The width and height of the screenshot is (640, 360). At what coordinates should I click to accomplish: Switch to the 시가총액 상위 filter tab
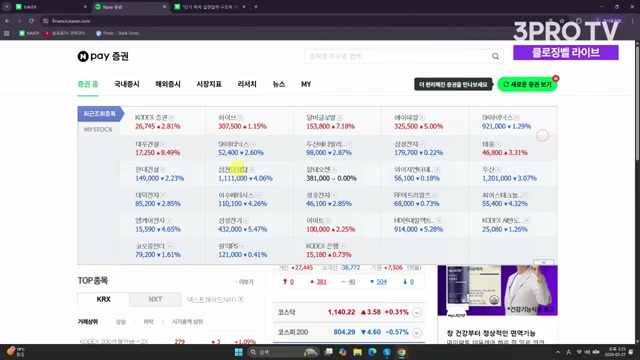[x=187, y=322]
